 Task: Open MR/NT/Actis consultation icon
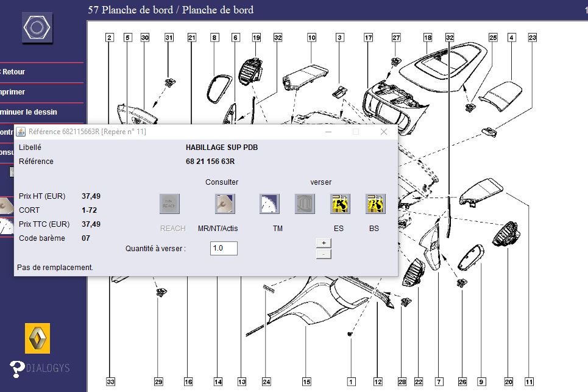pyautogui.click(x=225, y=204)
